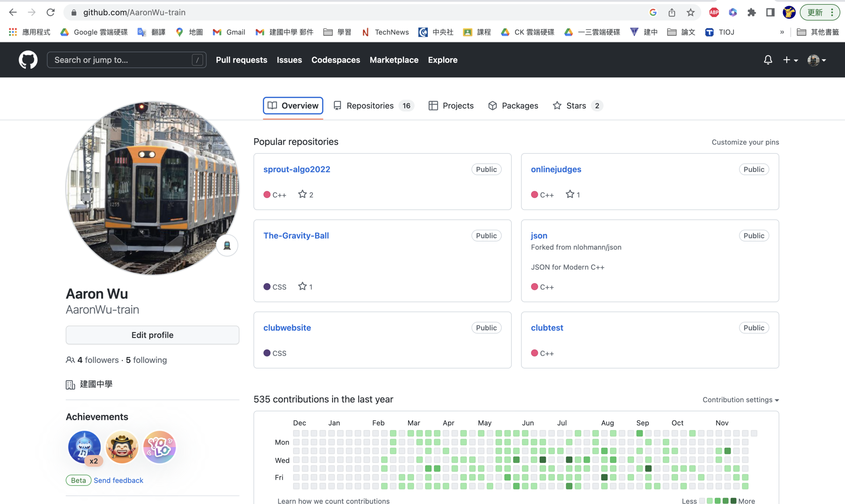
Task: Expand the 論文 bookmark folder
Action: (x=681, y=32)
